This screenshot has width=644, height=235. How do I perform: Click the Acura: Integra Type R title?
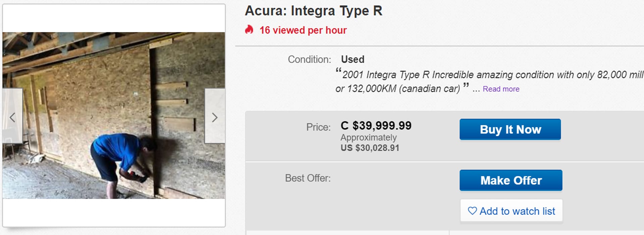(x=314, y=11)
